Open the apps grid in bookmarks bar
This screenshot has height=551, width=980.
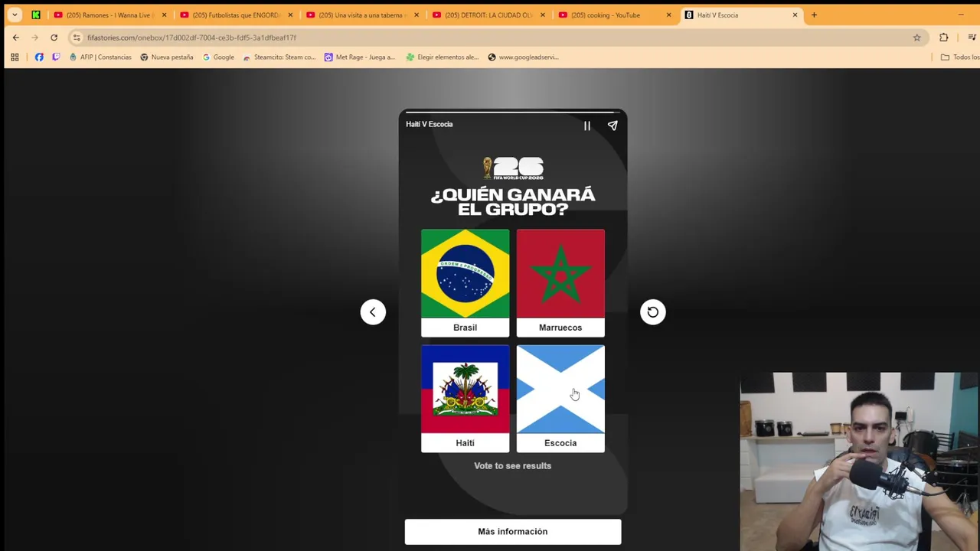(x=15, y=57)
